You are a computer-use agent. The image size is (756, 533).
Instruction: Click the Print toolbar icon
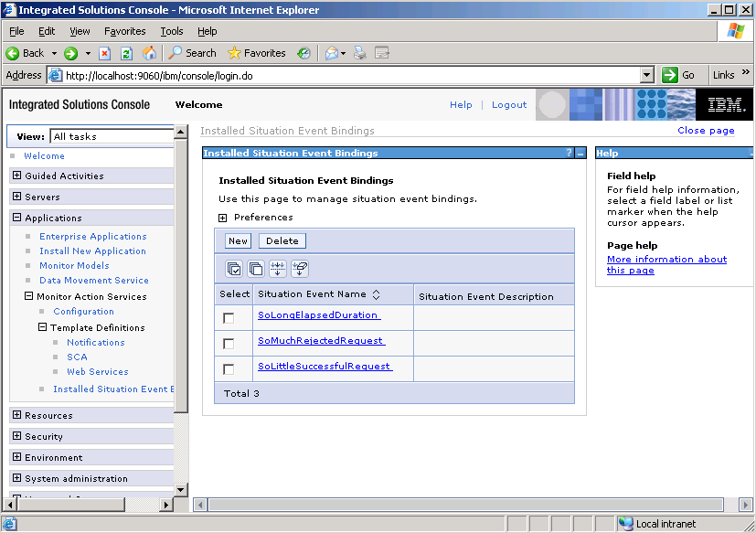tap(359, 53)
